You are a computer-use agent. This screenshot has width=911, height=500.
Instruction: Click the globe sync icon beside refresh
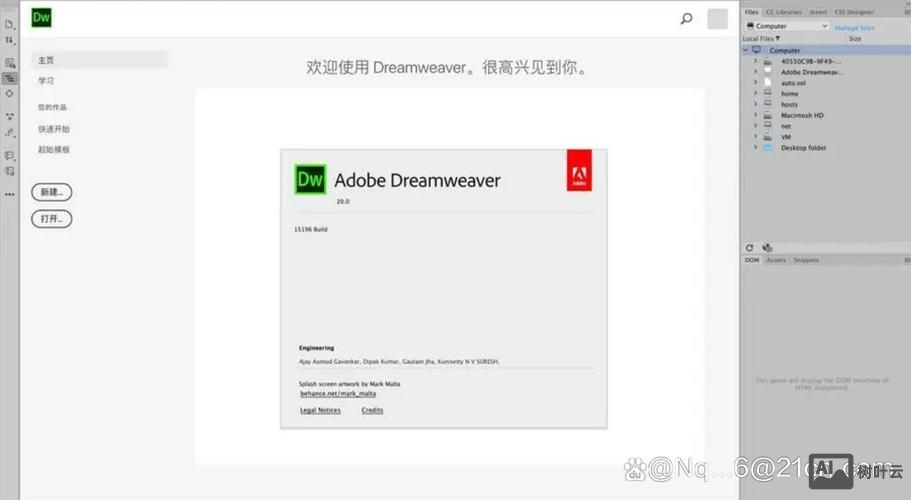coord(767,248)
